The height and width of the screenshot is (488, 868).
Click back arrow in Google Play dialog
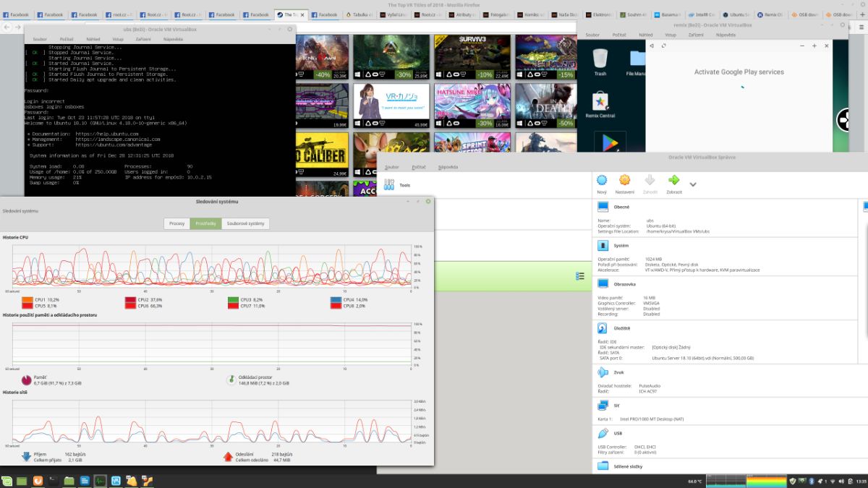652,46
